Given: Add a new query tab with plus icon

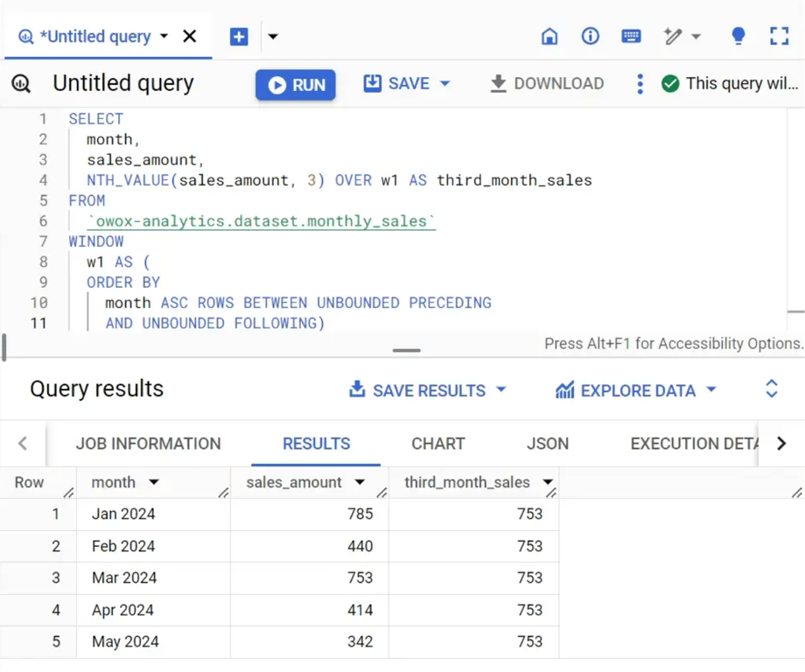Looking at the screenshot, I should 239,37.
